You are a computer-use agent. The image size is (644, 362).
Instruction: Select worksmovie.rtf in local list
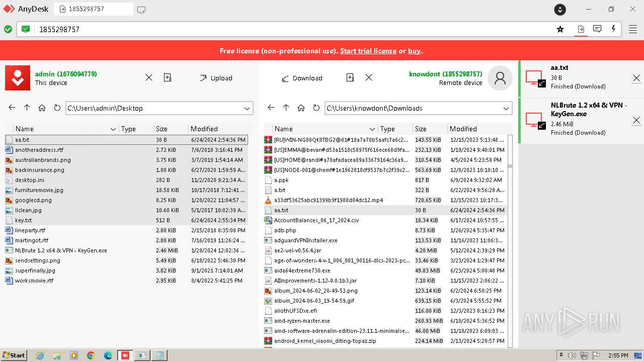coord(126,281)
